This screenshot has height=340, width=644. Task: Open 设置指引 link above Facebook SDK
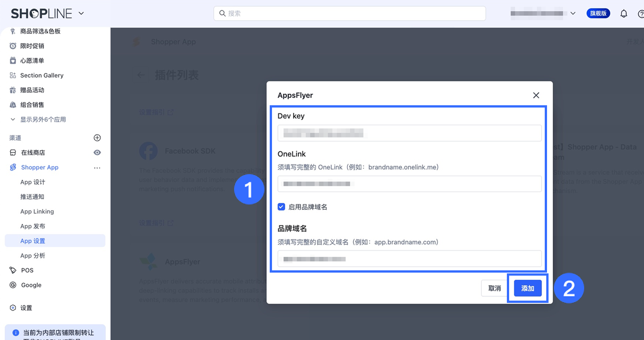pos(156,112)
